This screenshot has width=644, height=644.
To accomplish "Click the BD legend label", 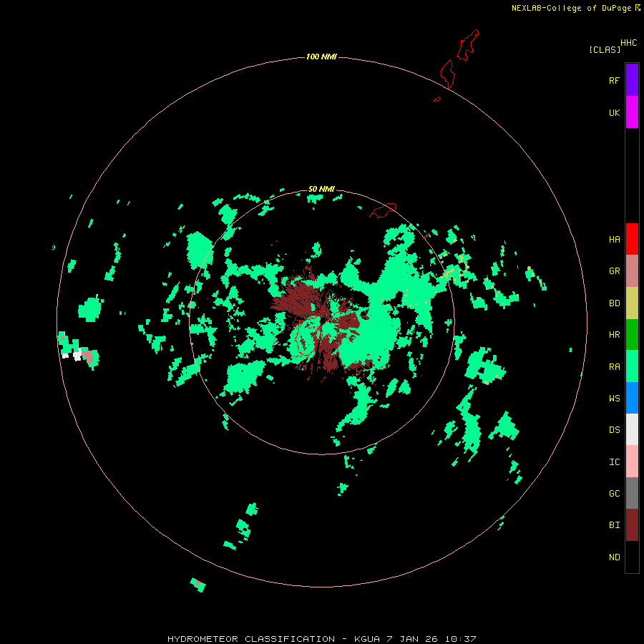I will [x=614, y=303].
